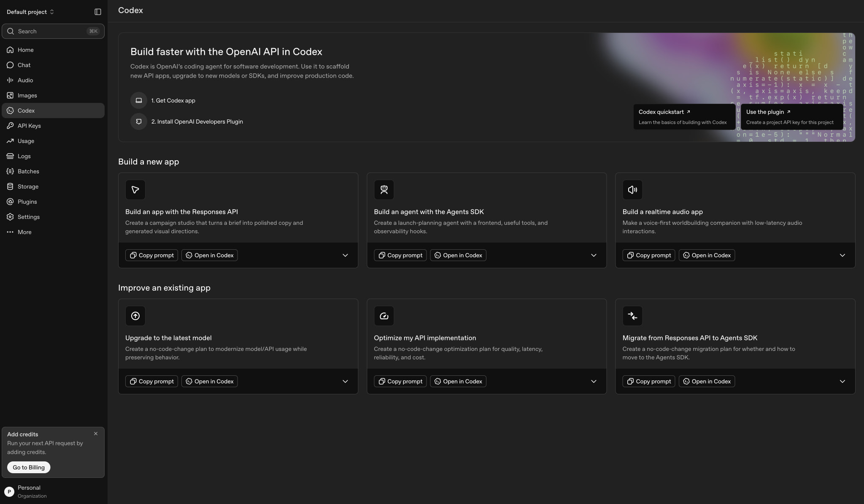Click the Settings gear icon
Screen dimensions: 864x504
pyautogui.click(x=10, y=217)
